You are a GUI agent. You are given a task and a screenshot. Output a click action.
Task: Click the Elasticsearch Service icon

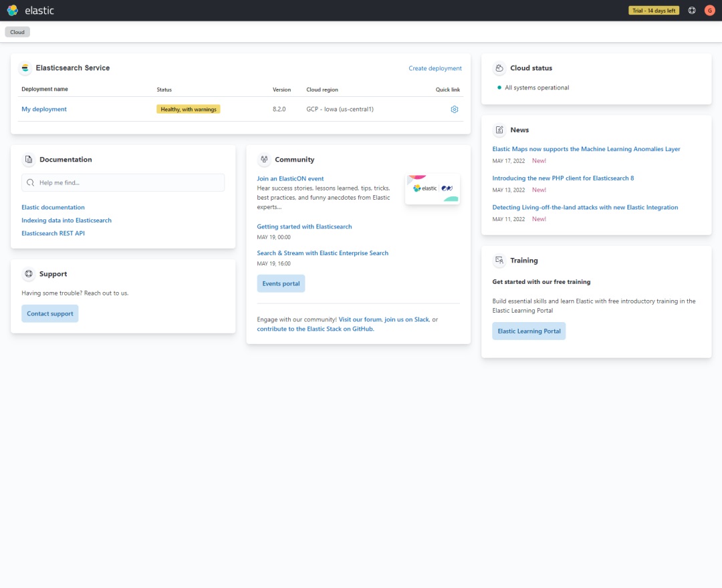tap(25, 68)
